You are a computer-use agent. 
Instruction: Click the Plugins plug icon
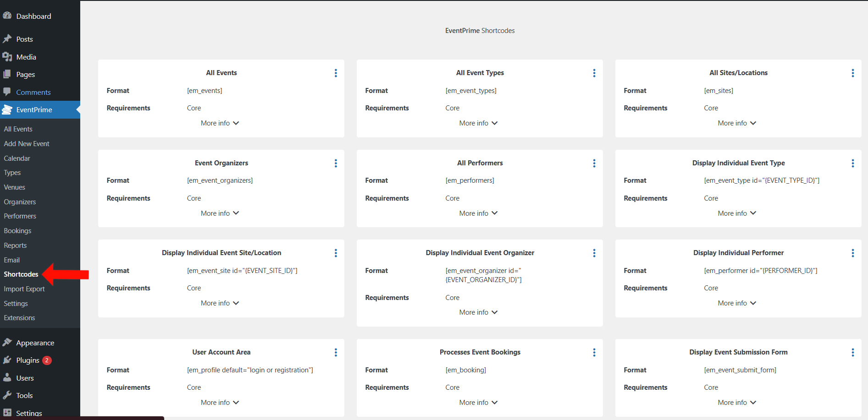(7, 360)
